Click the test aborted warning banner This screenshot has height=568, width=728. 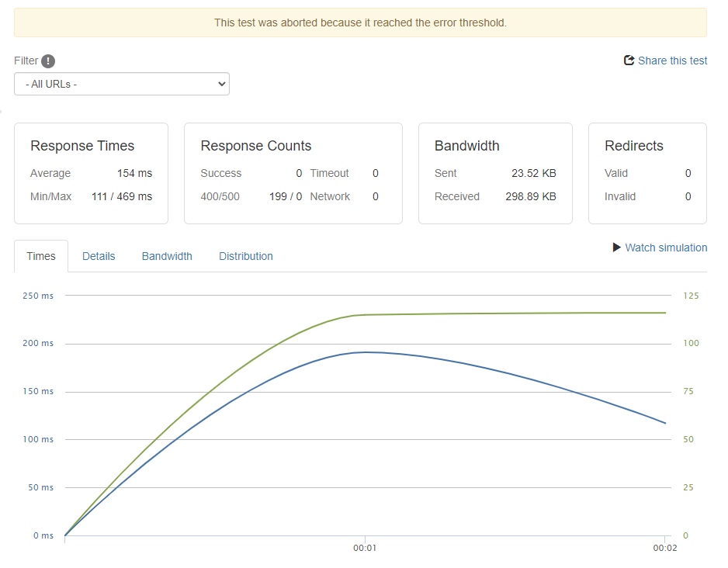pos(360,23)
